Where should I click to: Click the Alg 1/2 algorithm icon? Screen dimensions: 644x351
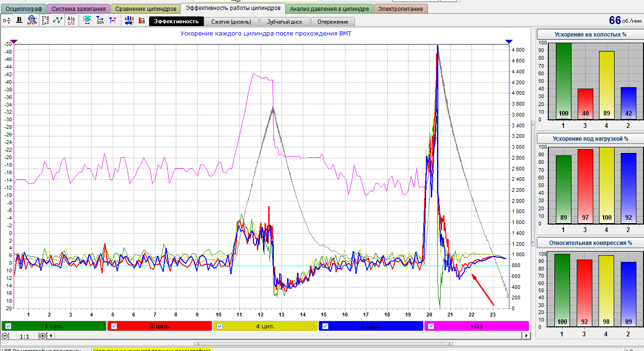tap(71, 20)
